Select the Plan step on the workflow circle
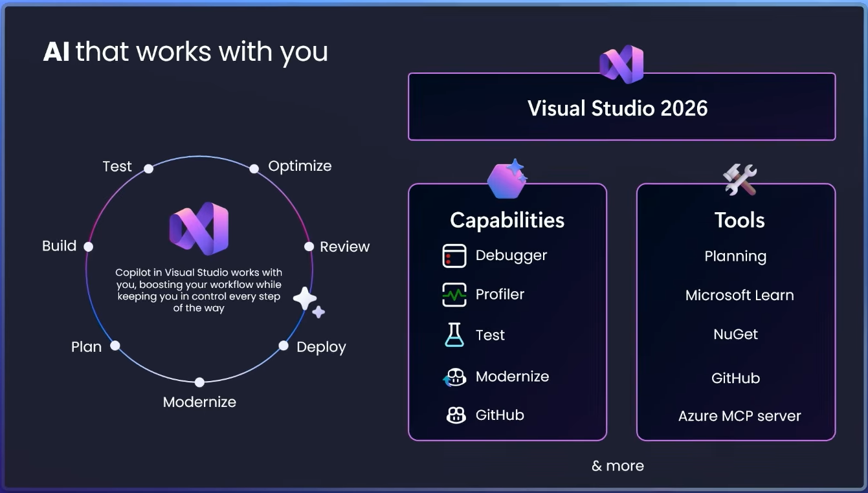The image size is (868, 493). click(115, 345)
